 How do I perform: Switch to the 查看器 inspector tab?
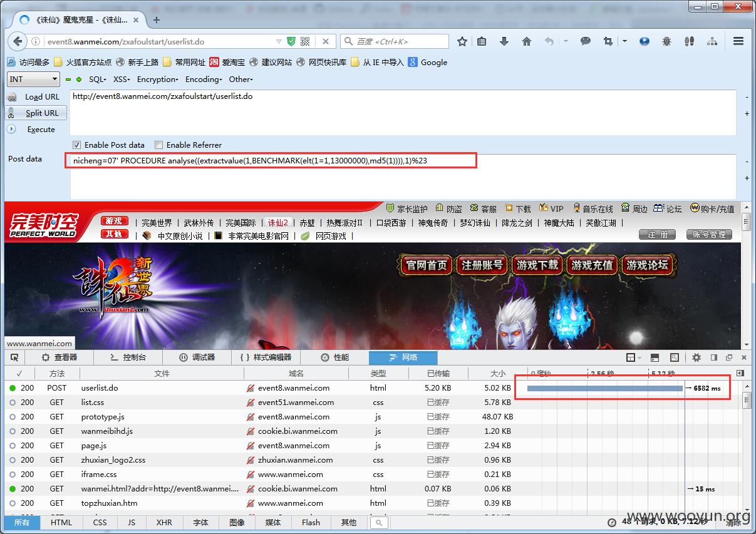(59, 357)
